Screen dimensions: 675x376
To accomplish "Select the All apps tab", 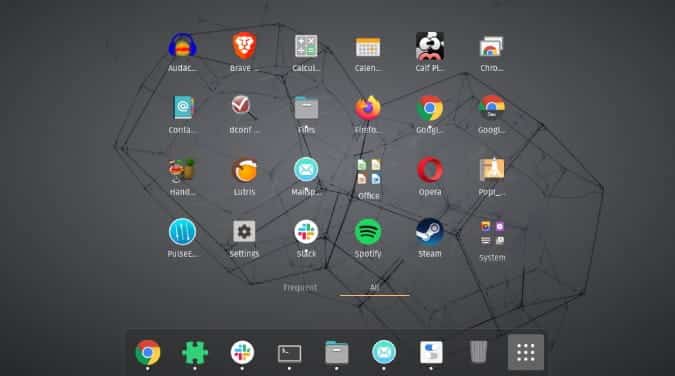I will [x=374, y=287].
